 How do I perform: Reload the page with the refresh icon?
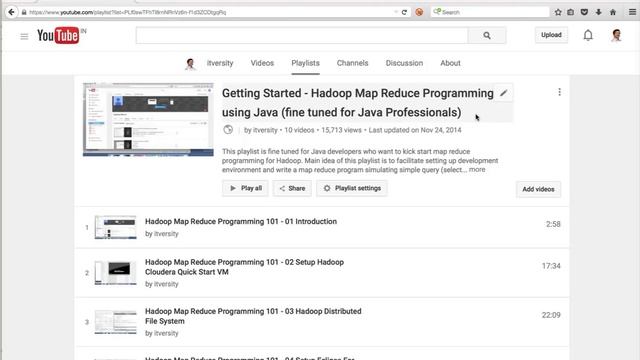click(x=404, y=12)
